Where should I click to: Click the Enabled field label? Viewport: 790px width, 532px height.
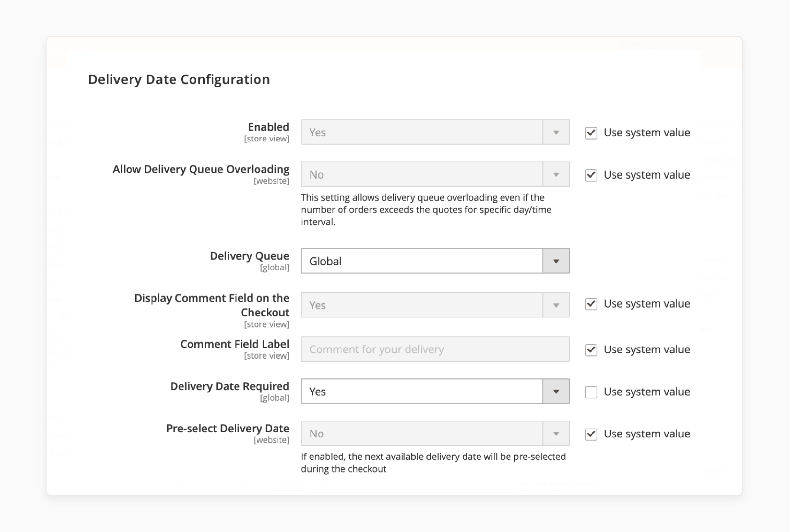point(268,127)
